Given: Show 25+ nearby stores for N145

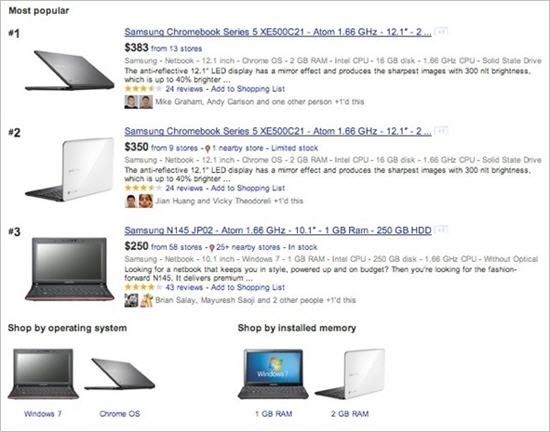Looking at the screenshot, I should click(250, 247).
